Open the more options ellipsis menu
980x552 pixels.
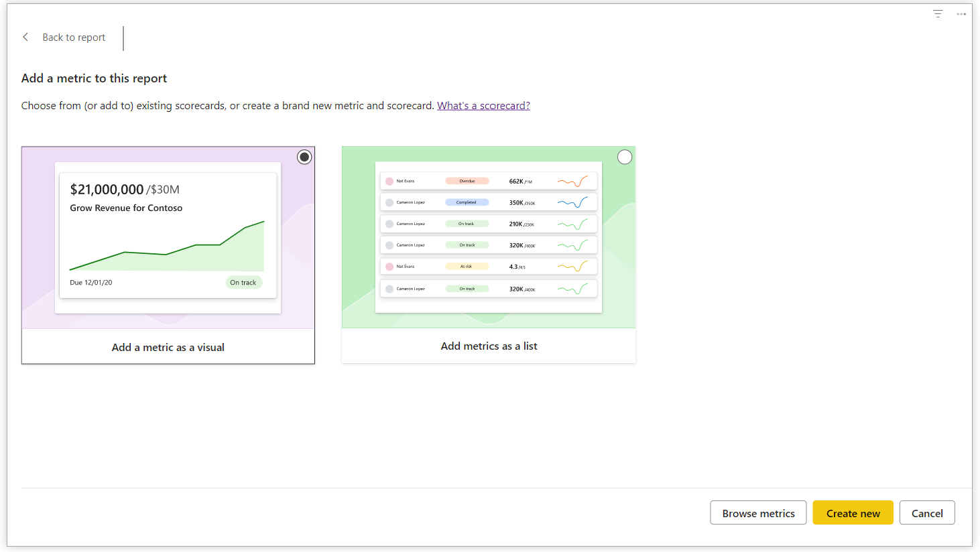(961, 13)
